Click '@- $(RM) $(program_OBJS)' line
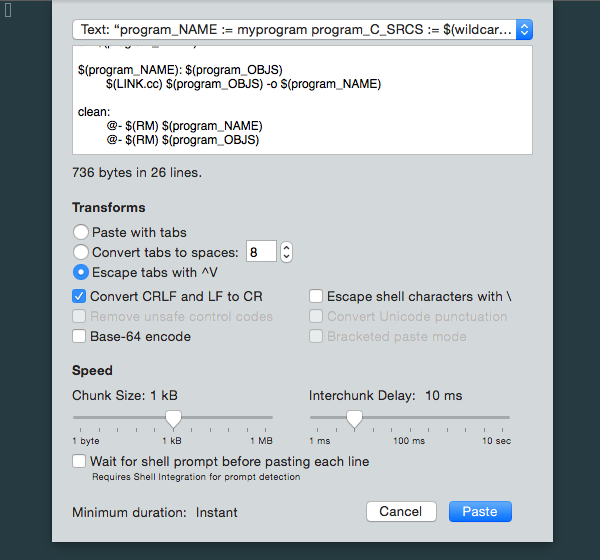Image resolution: width=600 pixels, height=560 pixels. point(183,140)
